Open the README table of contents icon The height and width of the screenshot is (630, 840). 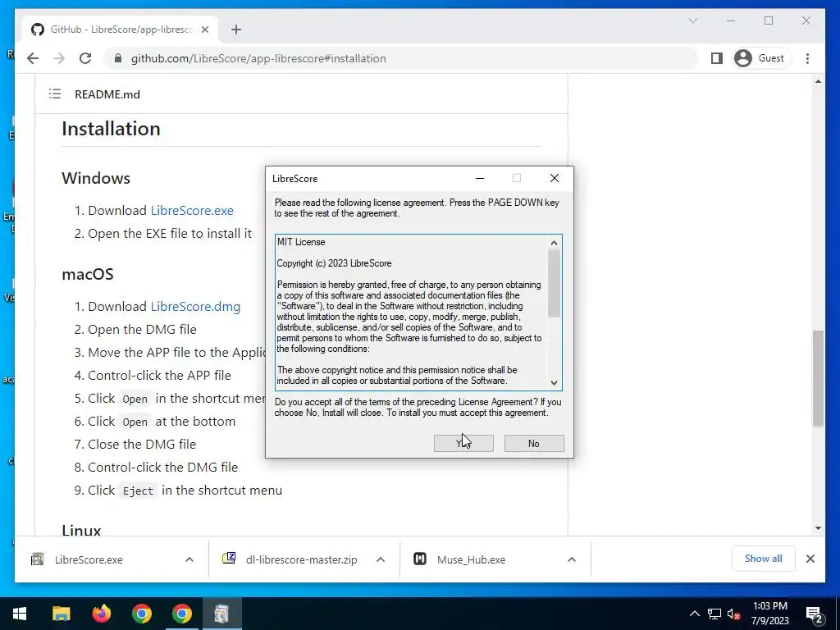55,94
